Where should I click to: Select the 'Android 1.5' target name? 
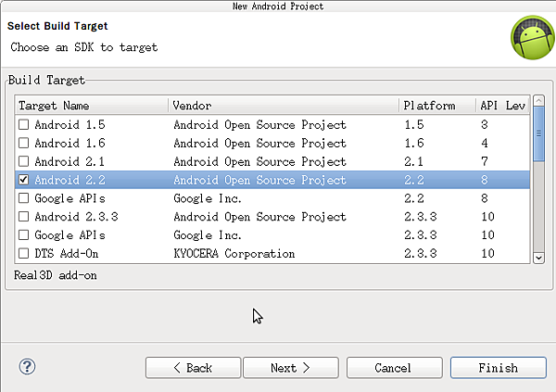click(69, 124)
